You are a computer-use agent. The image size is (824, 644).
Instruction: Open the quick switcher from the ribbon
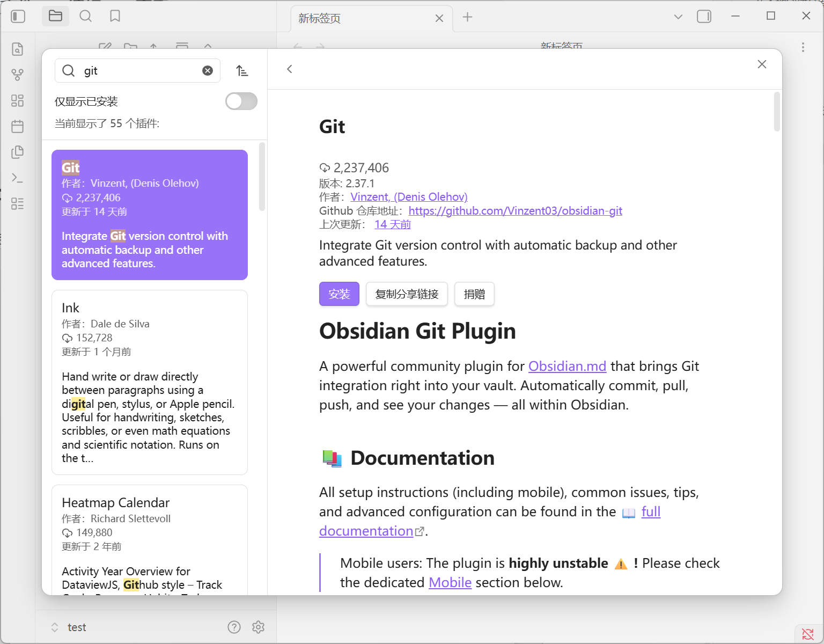pos(18,49)
